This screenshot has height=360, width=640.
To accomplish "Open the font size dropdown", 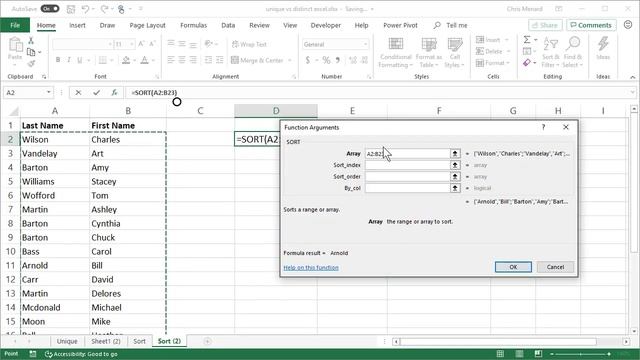I will pos(132,44).
